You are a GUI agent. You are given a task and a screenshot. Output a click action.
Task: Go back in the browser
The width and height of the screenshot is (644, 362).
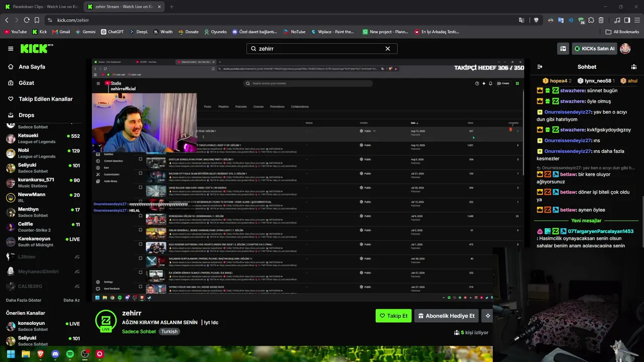7,20
